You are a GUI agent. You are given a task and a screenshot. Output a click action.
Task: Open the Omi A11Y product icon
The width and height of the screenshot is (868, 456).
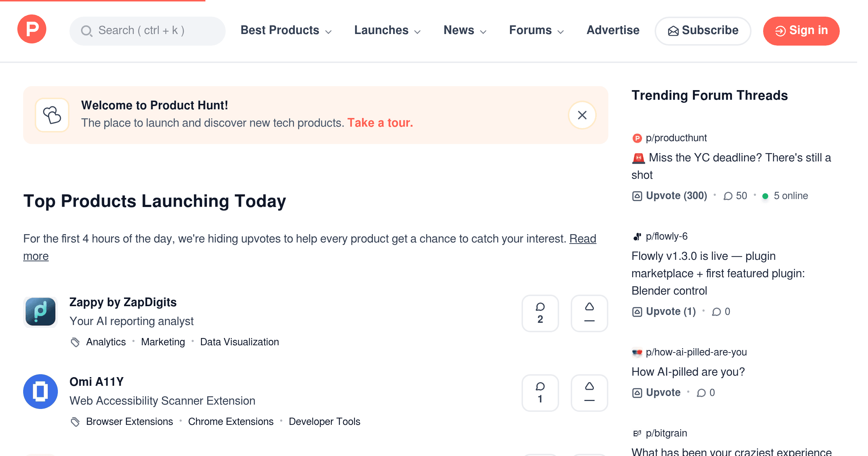41,392
